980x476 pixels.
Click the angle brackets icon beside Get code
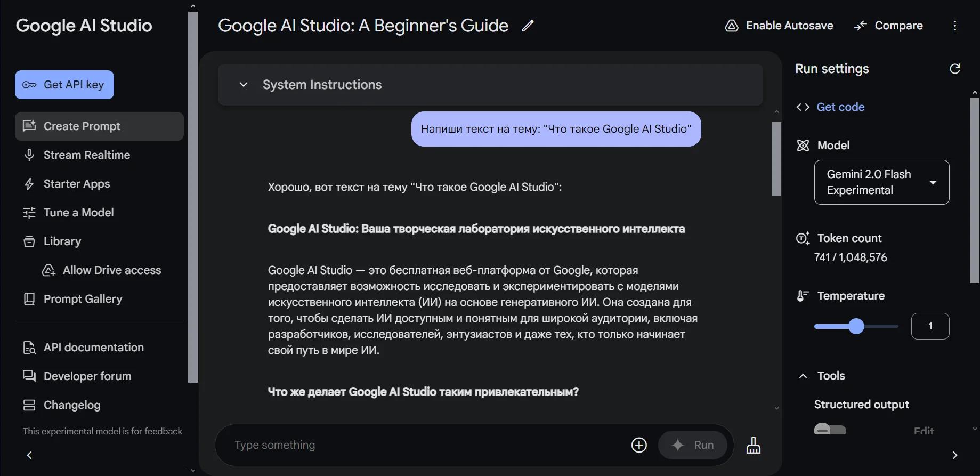[x=803, y=107]
